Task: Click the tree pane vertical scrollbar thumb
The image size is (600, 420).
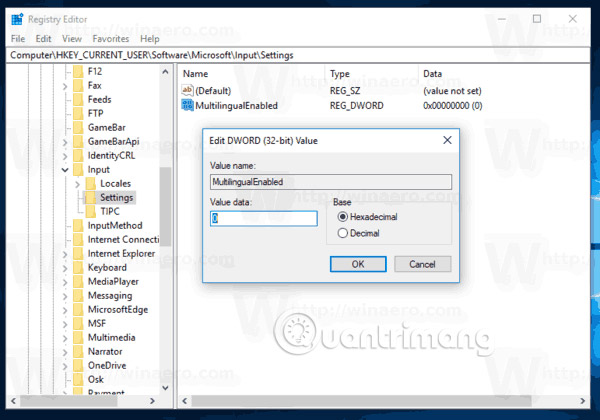Action: (165, 207)
